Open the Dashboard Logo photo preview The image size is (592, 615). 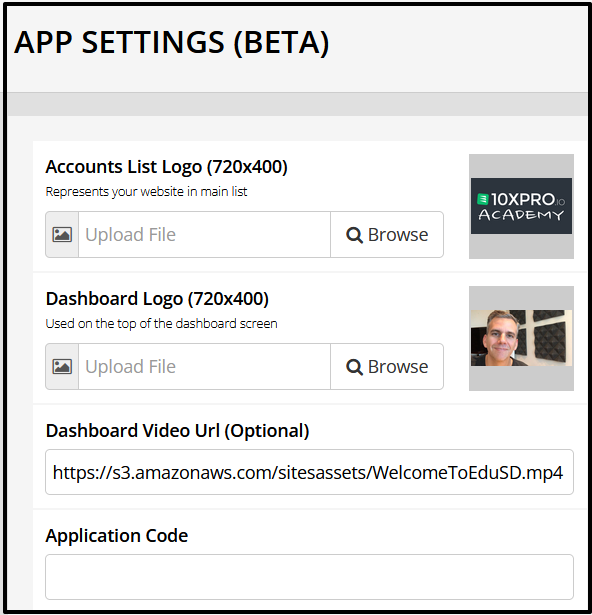[521, 338]
